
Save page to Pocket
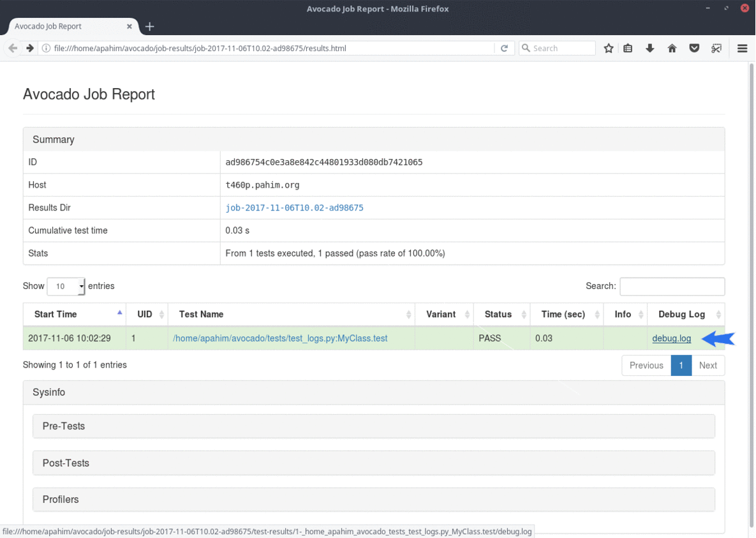tap(694, 48)
